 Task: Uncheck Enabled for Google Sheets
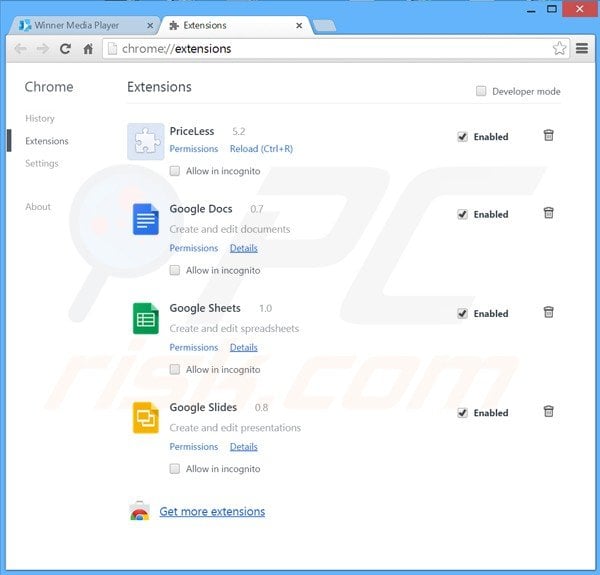pyautogui.click(x=463, y=313)
